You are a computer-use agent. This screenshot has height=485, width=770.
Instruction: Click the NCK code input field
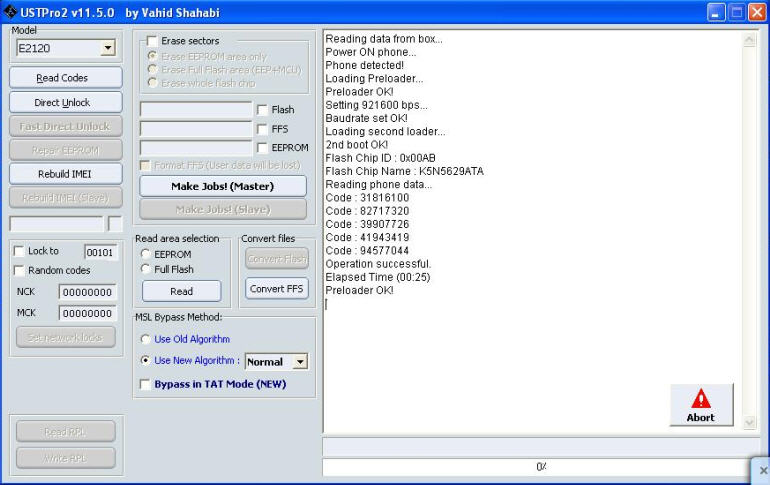(87, 292)
